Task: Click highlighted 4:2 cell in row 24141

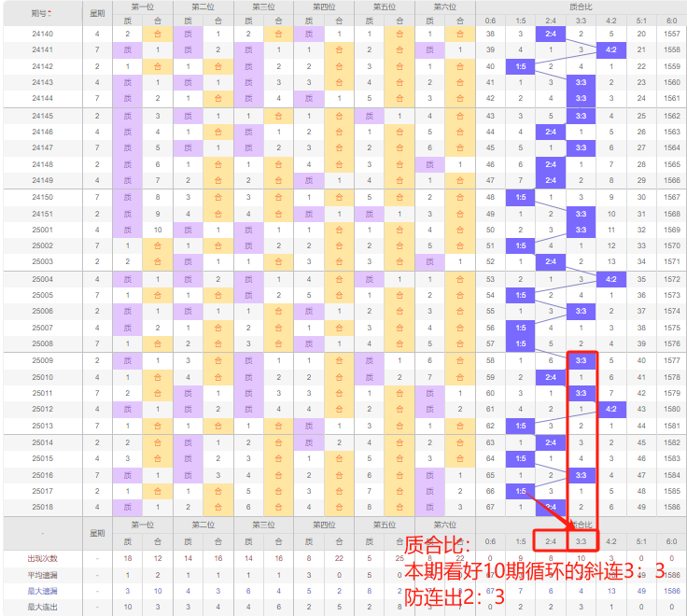Action: point(610,50)
